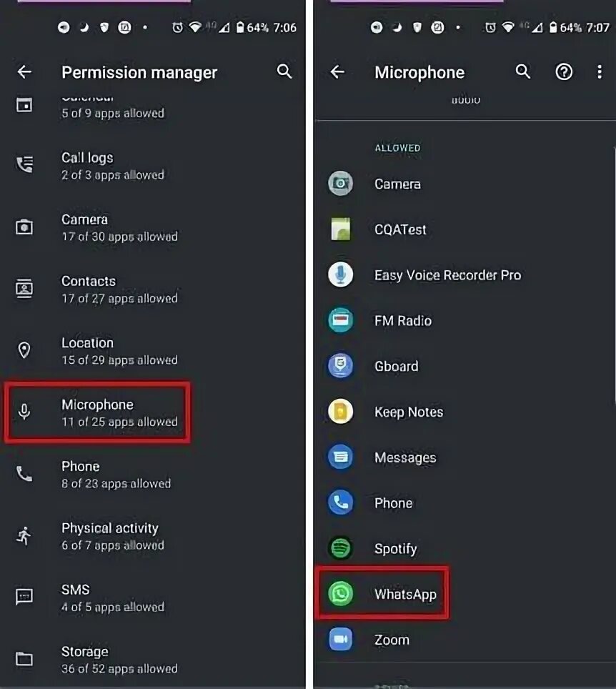Select Keep Notes in allowed apps
The height and width of the screenshot is (689, 616).
click(465, 411)
